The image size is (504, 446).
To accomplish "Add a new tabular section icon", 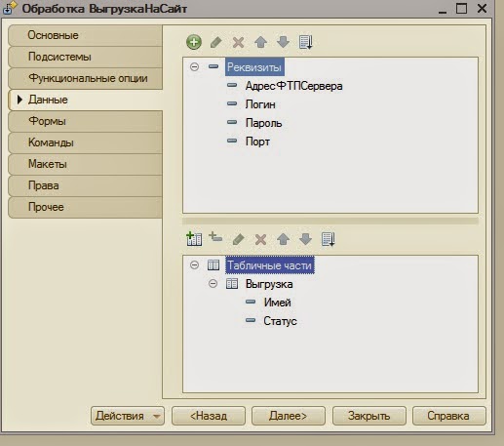I will 194,239.
